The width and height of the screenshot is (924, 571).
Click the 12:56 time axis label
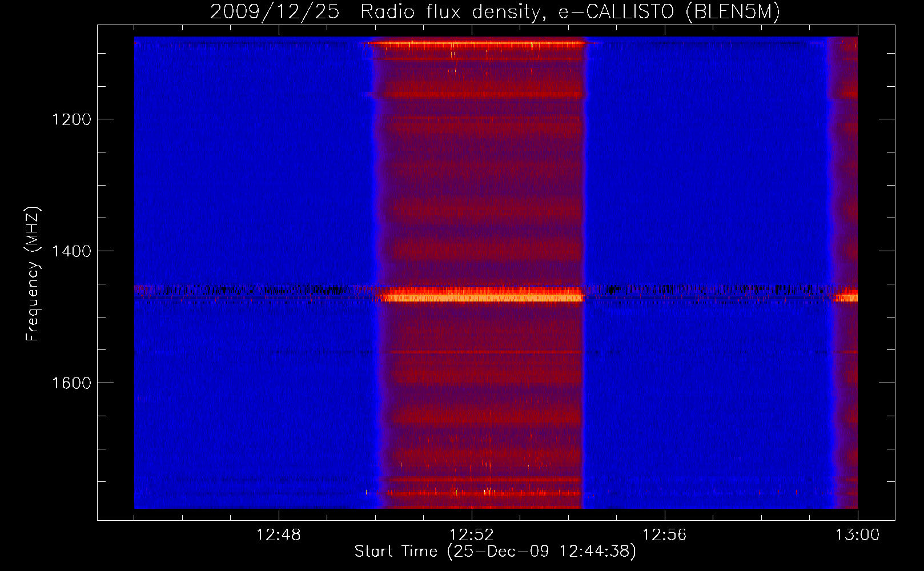665,535
